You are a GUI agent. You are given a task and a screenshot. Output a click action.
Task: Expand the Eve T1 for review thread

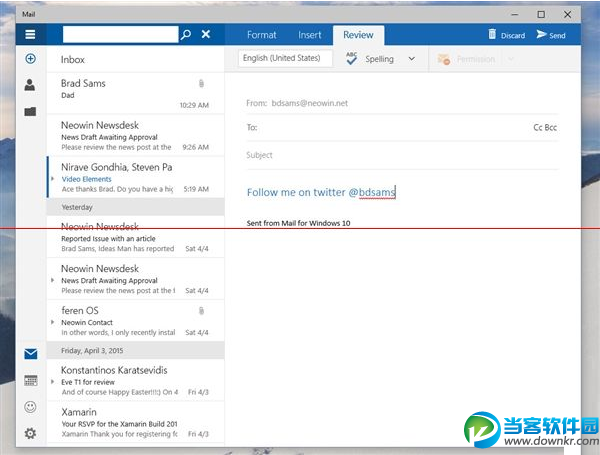(x=52, y=382)
